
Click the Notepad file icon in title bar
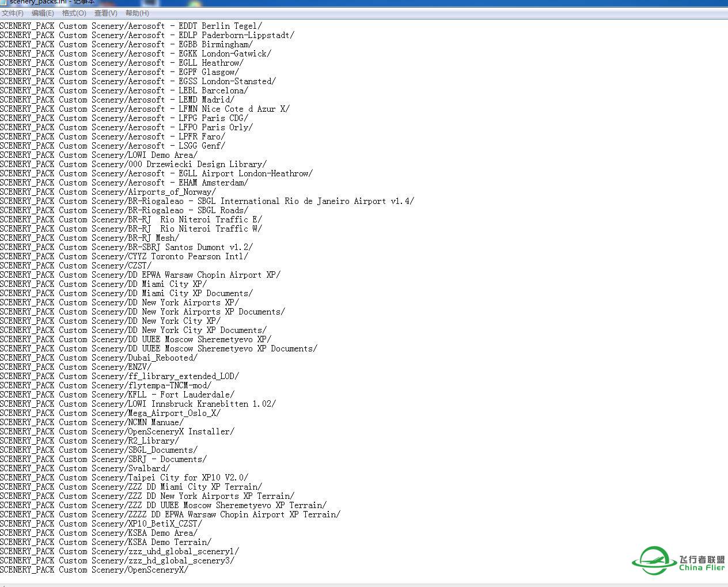pyautogui.click(x=3, y=2)
